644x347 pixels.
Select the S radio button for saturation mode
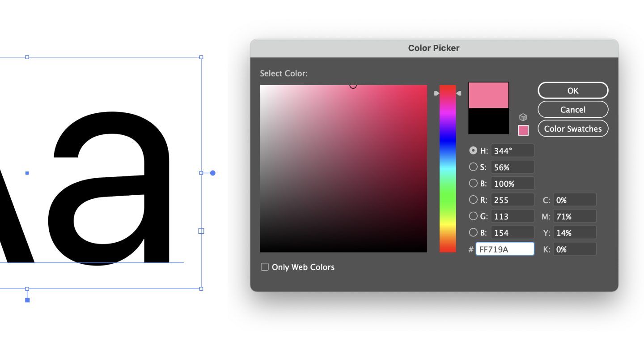click(x=473, y=167)
